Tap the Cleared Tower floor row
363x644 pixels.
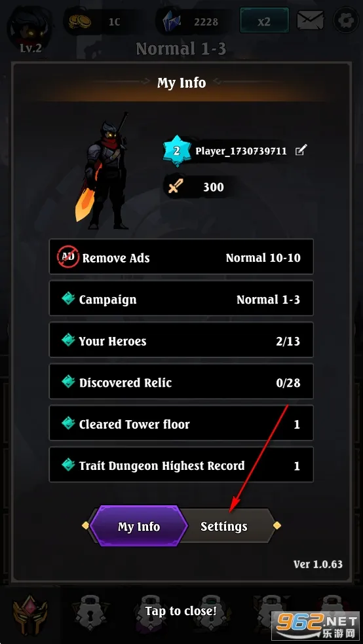pyautogui.click(x=181, y=423)
